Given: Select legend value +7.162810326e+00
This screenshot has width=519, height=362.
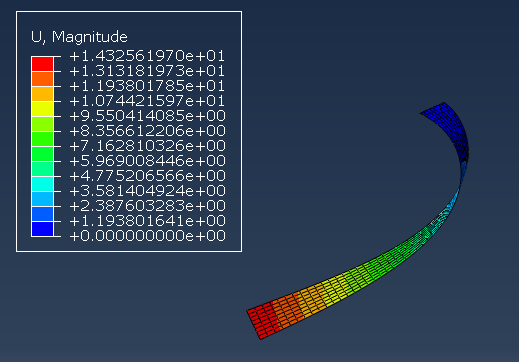Looking at the screenshot, I should point(147,146).
